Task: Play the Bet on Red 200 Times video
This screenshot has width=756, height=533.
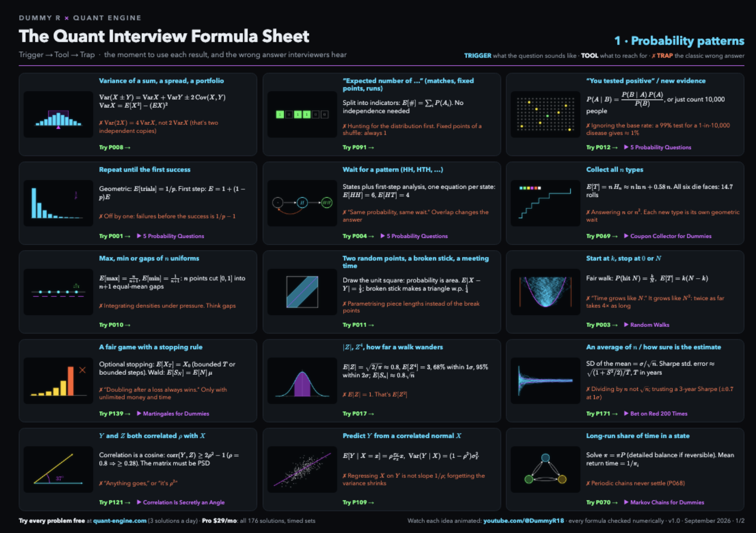Action: coord(656,413)
